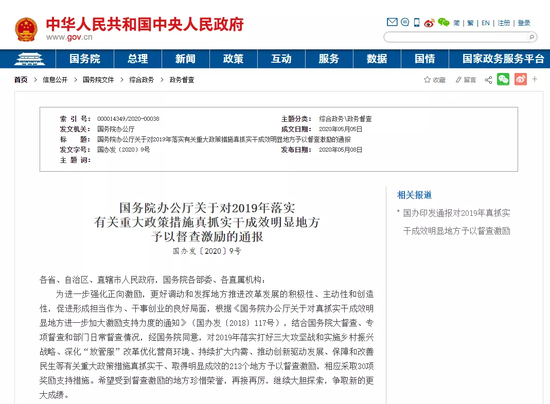Click the round chat bubble icon in header
Image resolution: width=550 pixels, height=404 pixels.
tap(405, 22)
